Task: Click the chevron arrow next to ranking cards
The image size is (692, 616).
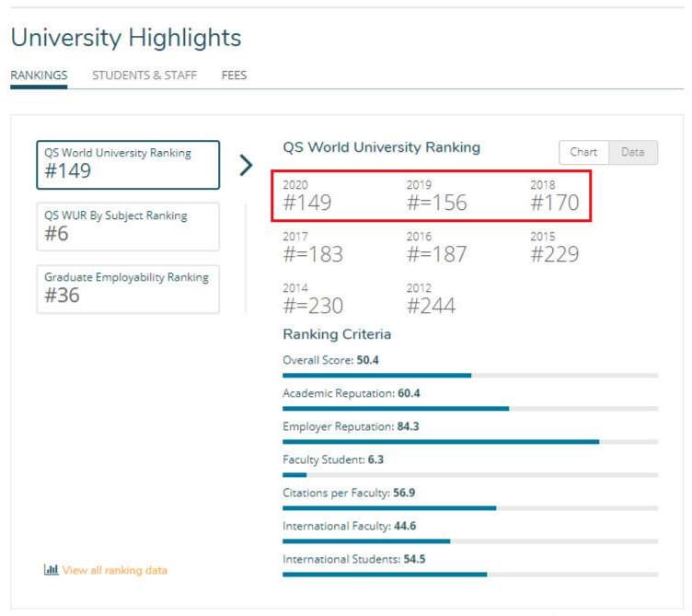Action: point(246,165)
